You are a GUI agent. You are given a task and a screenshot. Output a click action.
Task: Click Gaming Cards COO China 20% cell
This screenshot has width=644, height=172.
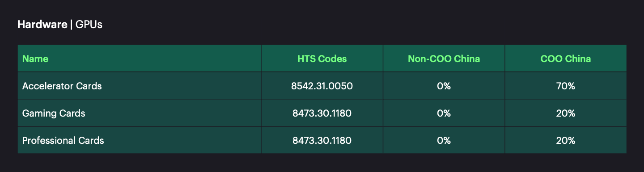(566, 113)
